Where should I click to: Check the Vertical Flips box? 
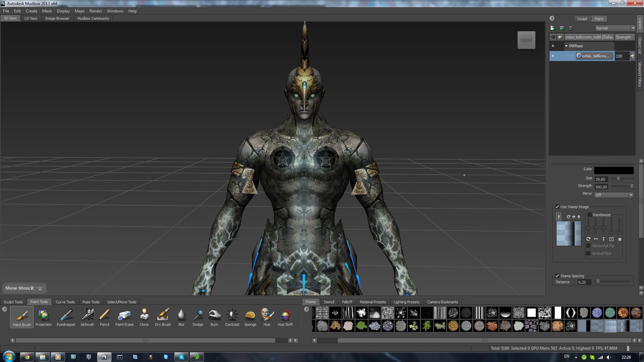pyautogui.click(x=588, y=253)
